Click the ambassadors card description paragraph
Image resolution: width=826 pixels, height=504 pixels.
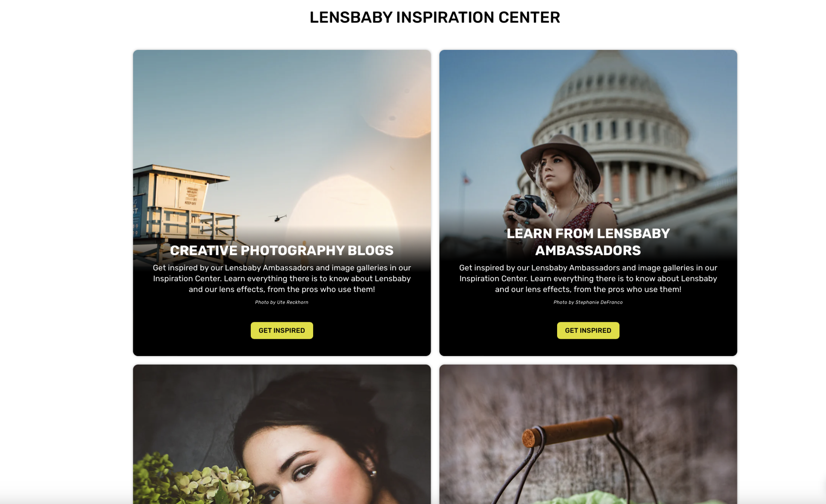(588, 278)
